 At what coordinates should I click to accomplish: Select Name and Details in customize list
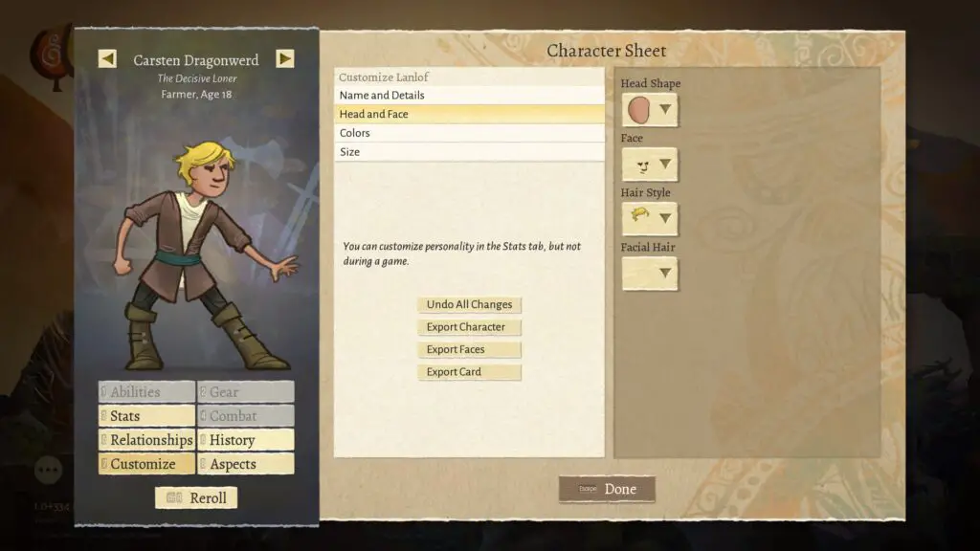click(469, 95)
